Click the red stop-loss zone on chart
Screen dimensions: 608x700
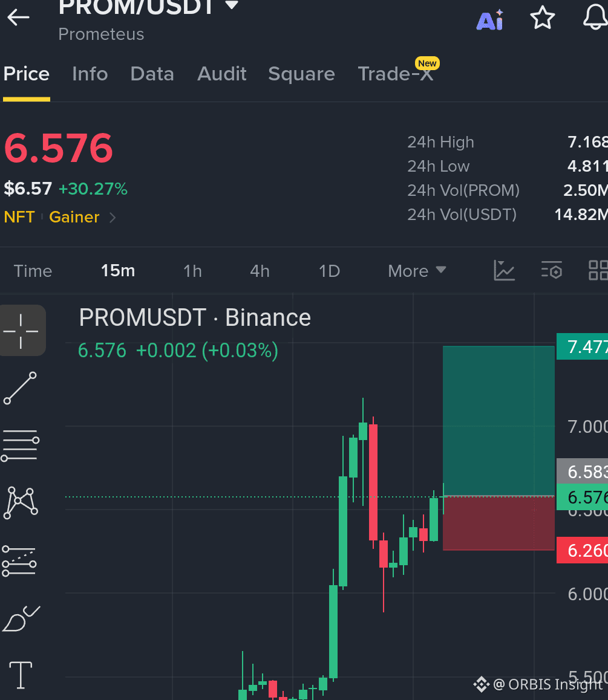498,523
